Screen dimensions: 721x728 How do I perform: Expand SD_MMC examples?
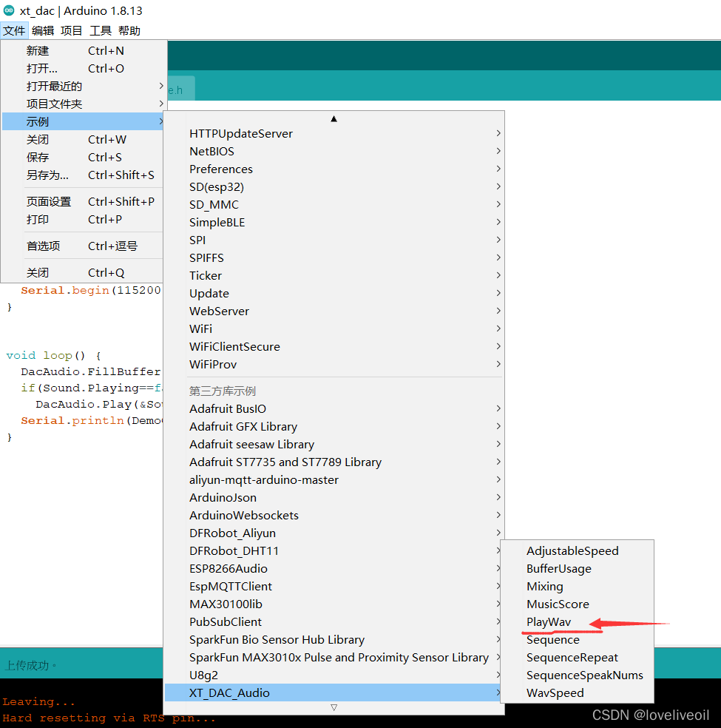click(x=334, y=204)
